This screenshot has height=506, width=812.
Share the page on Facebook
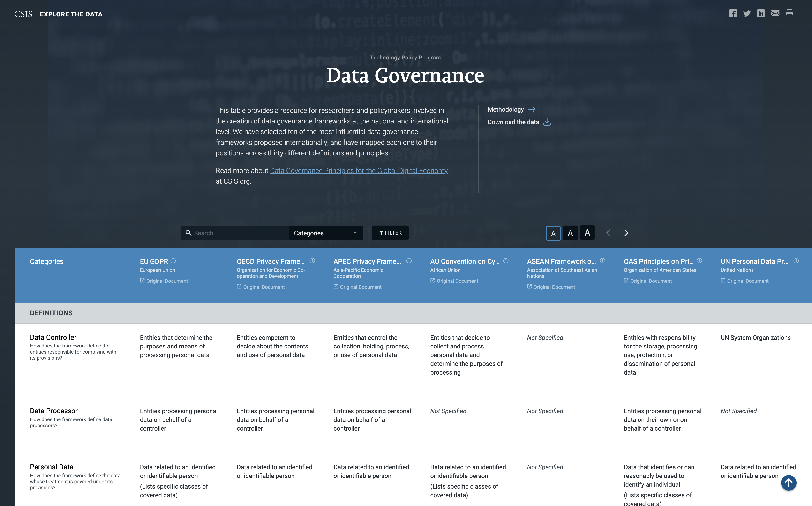click(733, 13)
